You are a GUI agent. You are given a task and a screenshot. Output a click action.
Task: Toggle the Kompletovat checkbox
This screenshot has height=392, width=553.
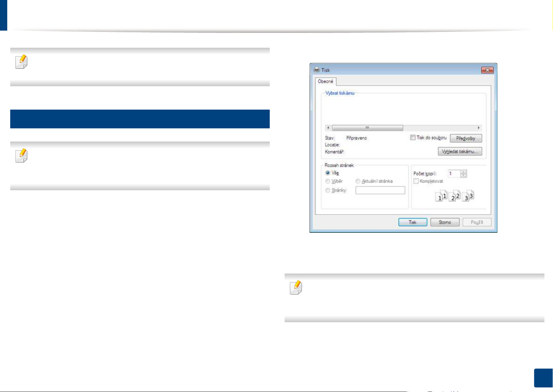[416, 181]
